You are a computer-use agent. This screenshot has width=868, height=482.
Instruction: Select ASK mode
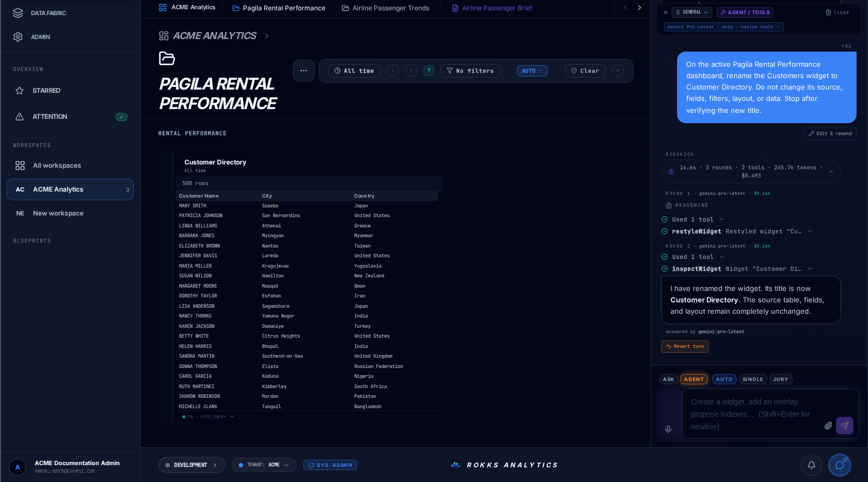click(668, 379)
